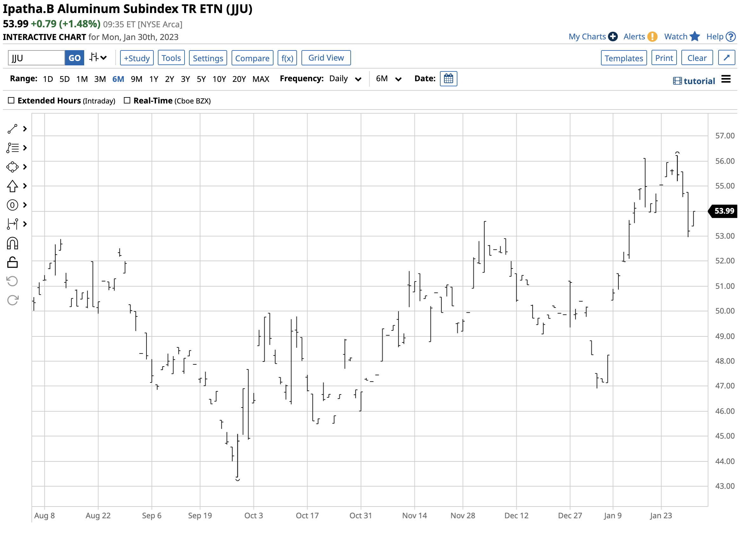Click the magnet snap tool icon

[13, 244]
